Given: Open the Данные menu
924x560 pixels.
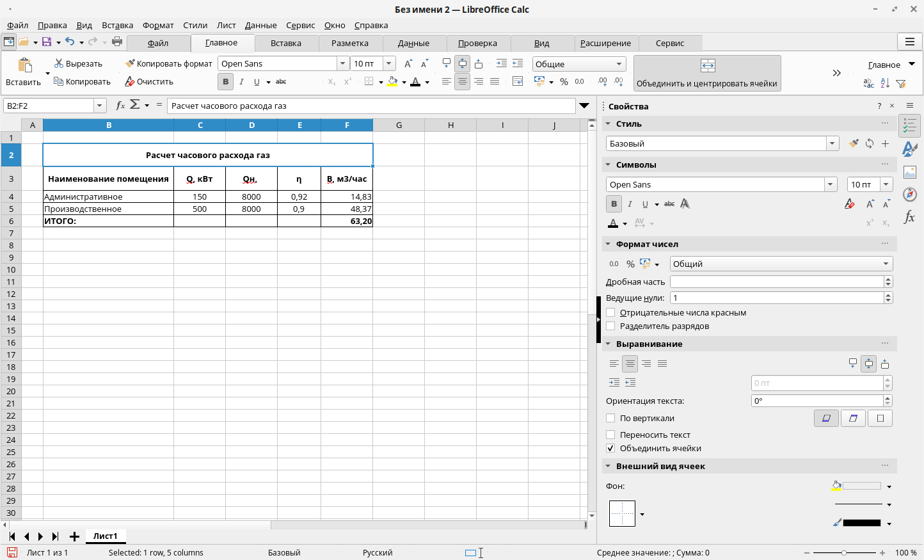Looking at the screenshot, I should pos(260,26).
